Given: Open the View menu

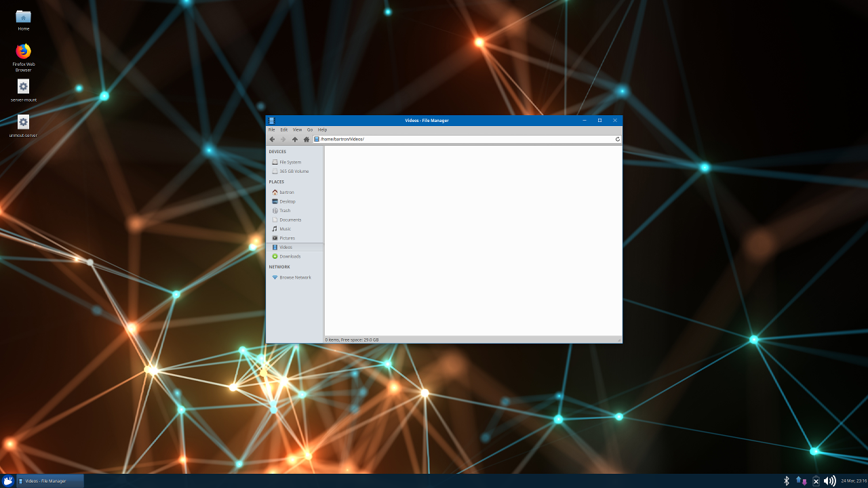Looking at the screenshot, I should click(297, 129).
